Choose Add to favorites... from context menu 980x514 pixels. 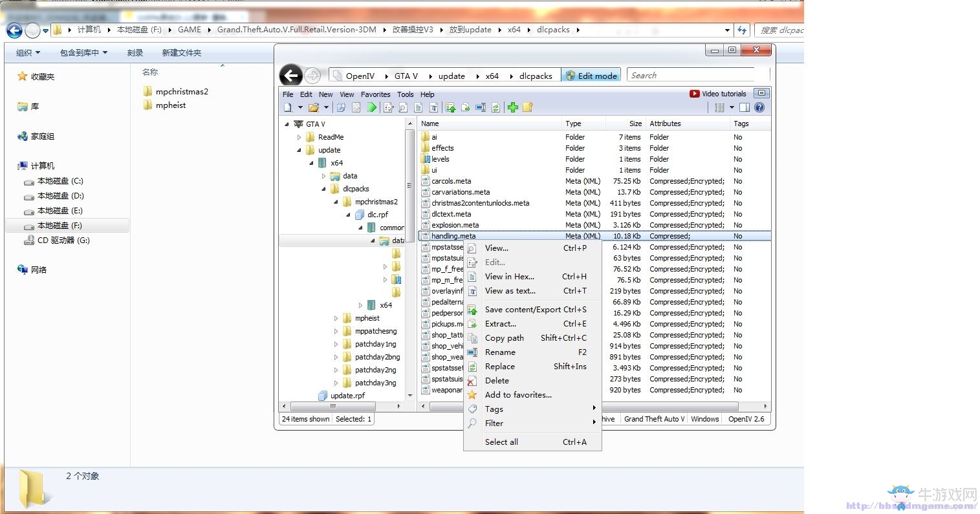click(532, 394)
